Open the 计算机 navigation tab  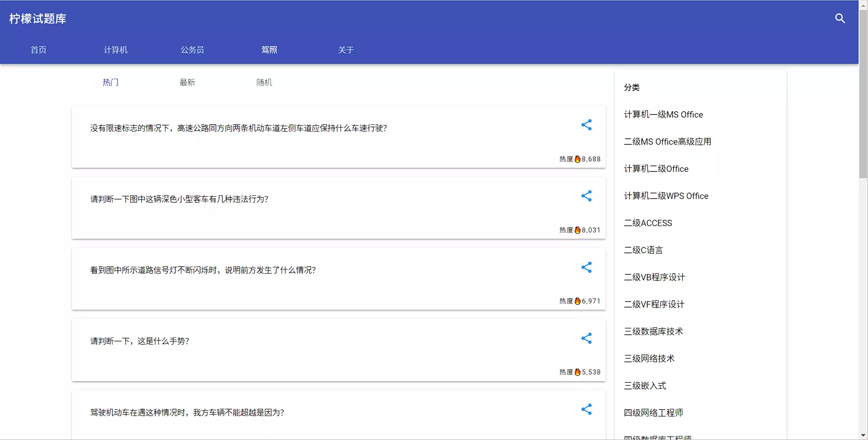coord(115,50)
